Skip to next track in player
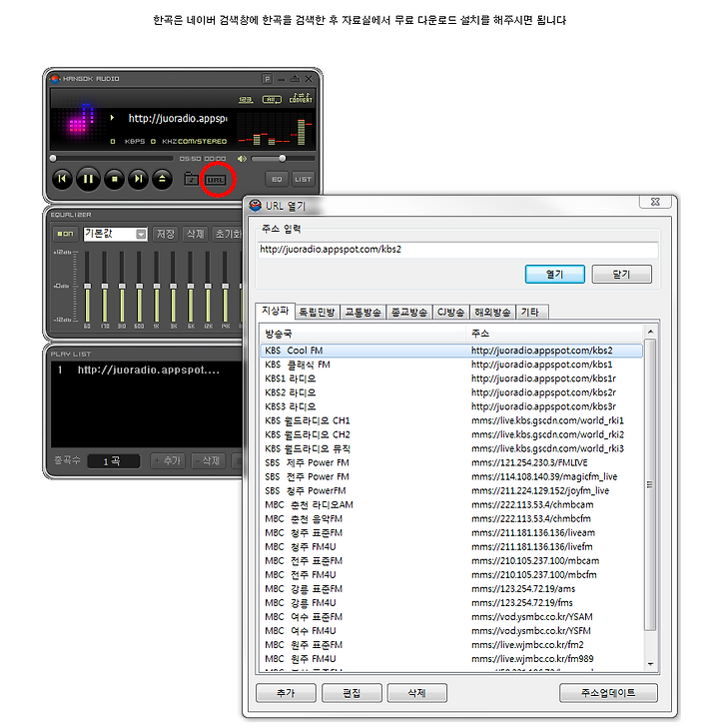 click(139, 179)
